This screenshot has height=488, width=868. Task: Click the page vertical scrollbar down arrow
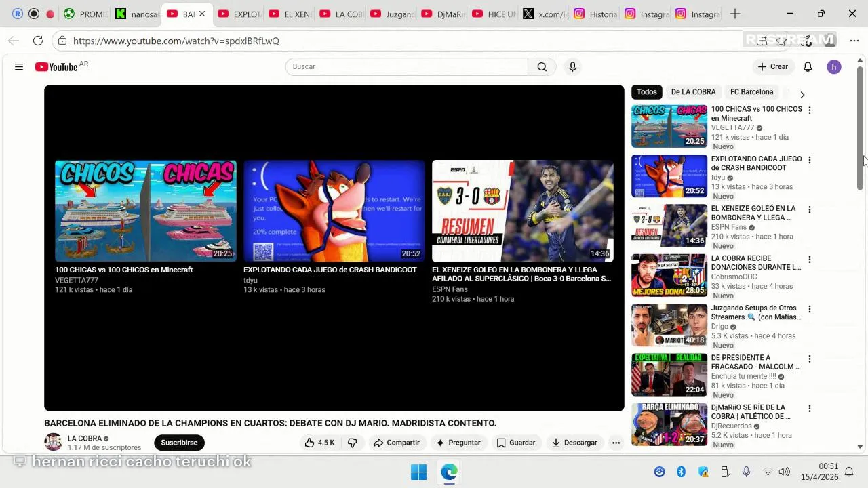[860, 447]
